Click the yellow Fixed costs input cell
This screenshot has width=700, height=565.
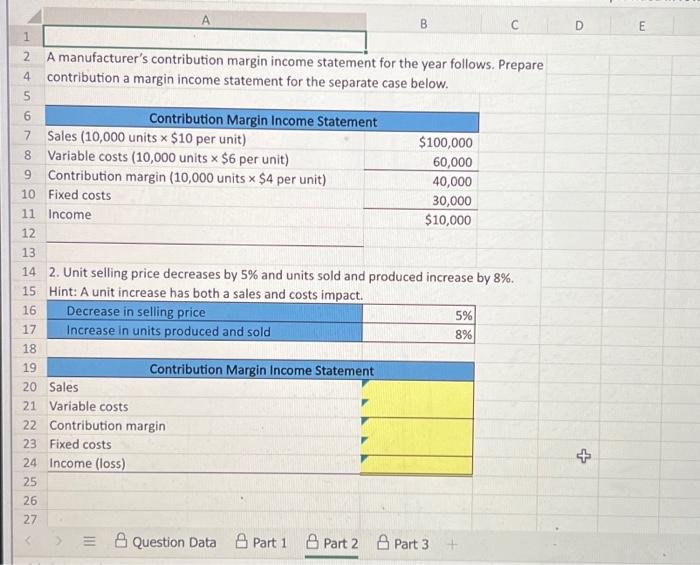point(417,446)
